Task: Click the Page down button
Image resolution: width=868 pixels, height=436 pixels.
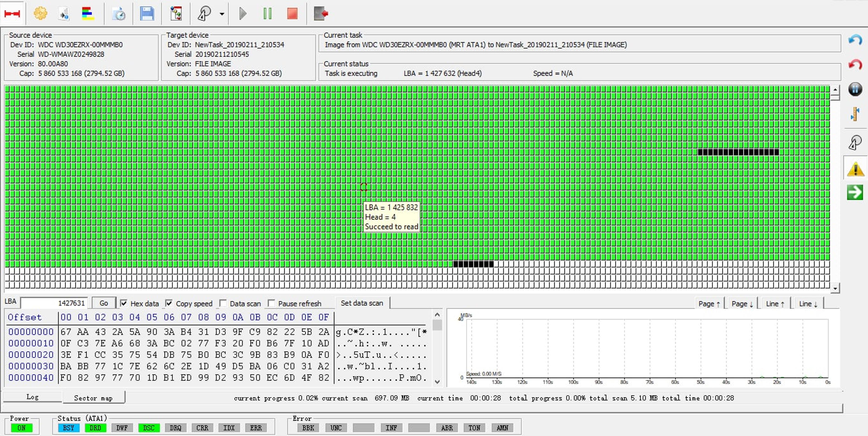Action: coord(742,303)
